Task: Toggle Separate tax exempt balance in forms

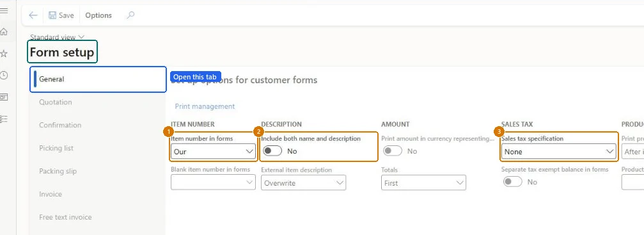Action: tap(512, 182)
